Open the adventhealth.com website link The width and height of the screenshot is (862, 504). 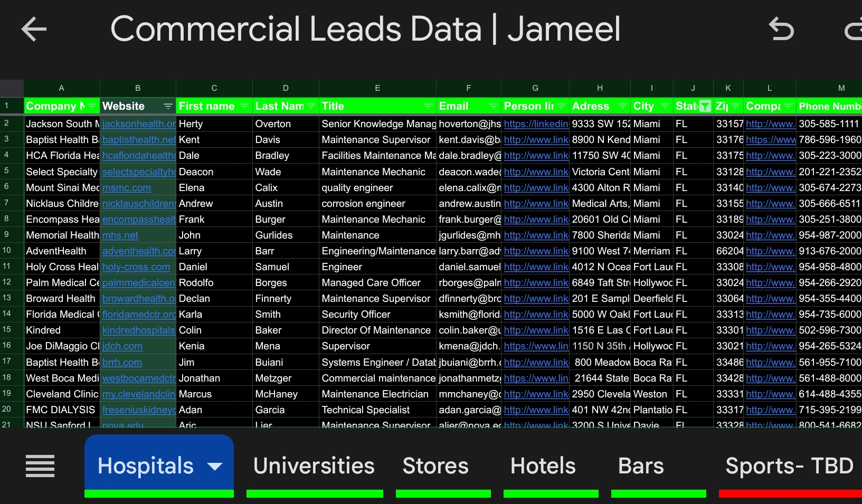point(139,251)
